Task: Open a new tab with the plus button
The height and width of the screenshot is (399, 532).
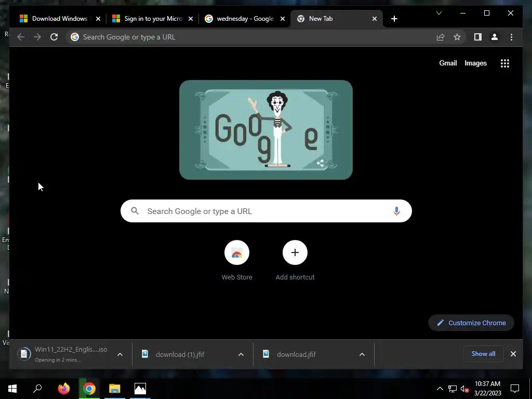Action: click(394, 19)
